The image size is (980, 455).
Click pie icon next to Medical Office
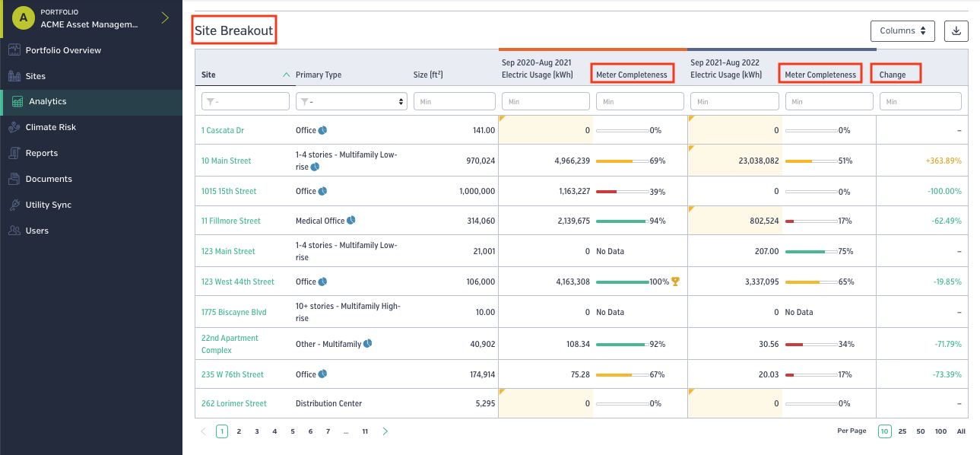pos(351,221)
